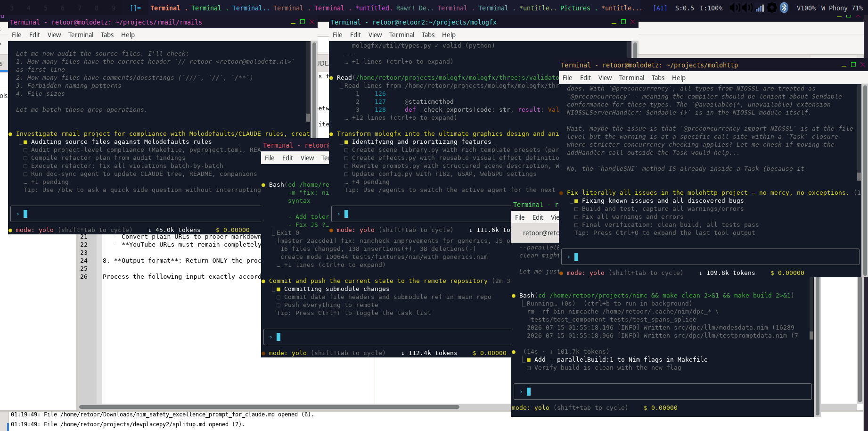
Task: Open Help menu in rmails terminal
Action: tap(128, 35)
